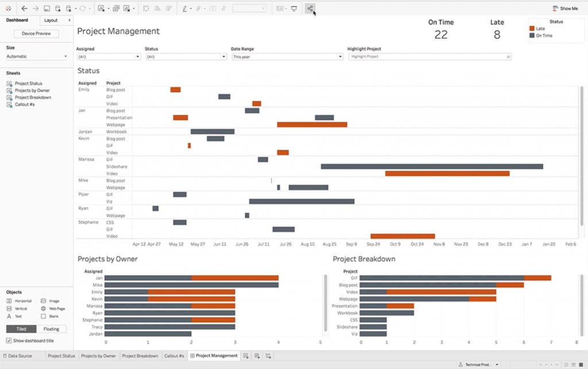
Task: Select the Horizontal container object
Action: click(x=9, y=301)
